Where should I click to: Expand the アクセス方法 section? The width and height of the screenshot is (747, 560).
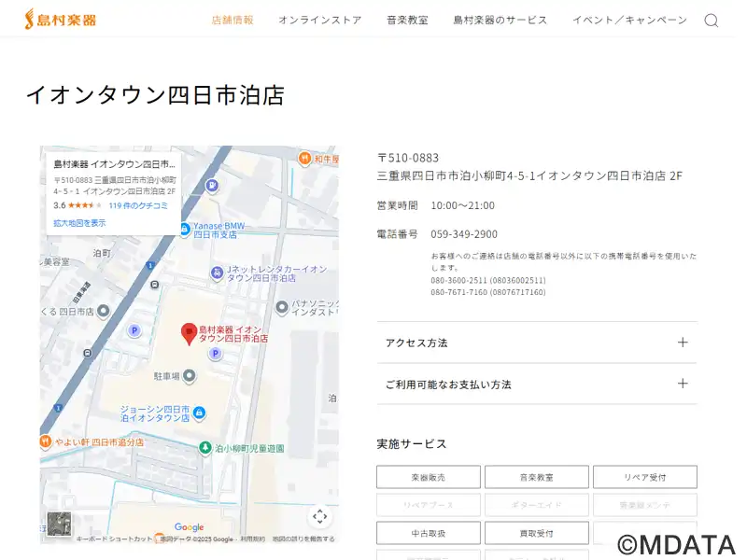pyautogui.click(x=537, y=343)
